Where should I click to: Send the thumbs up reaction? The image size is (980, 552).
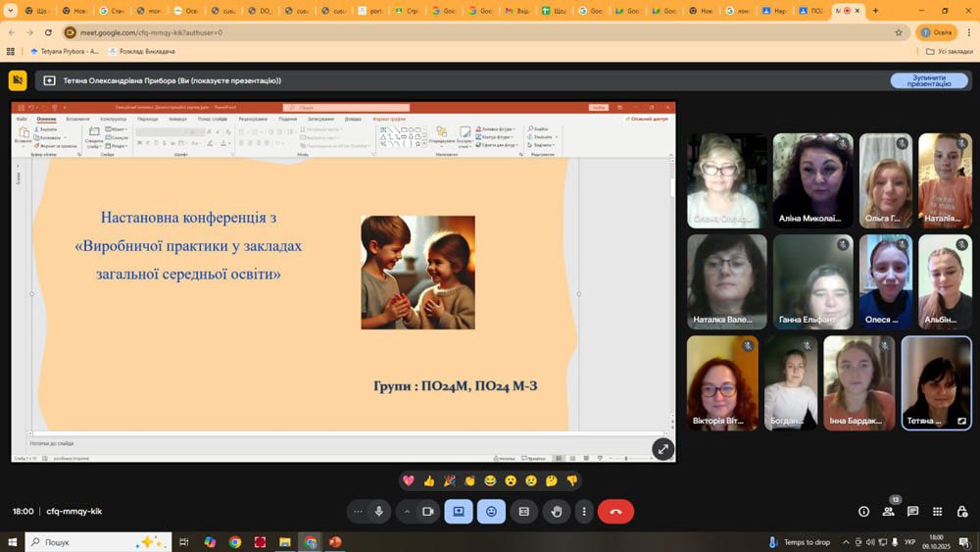click(429, 480)
